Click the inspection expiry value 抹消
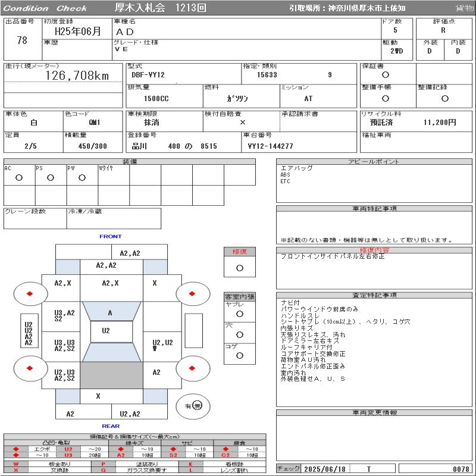476x476 pixels. point(152,123)
